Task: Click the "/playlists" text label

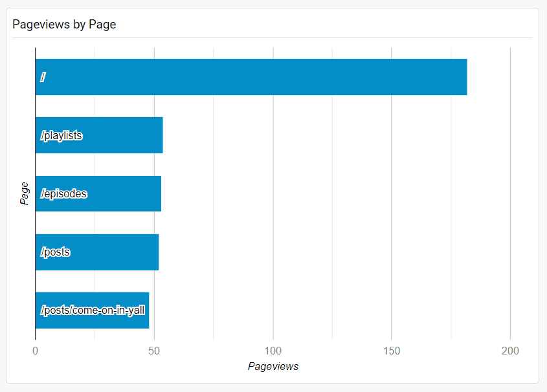Action: click(61, 135)
